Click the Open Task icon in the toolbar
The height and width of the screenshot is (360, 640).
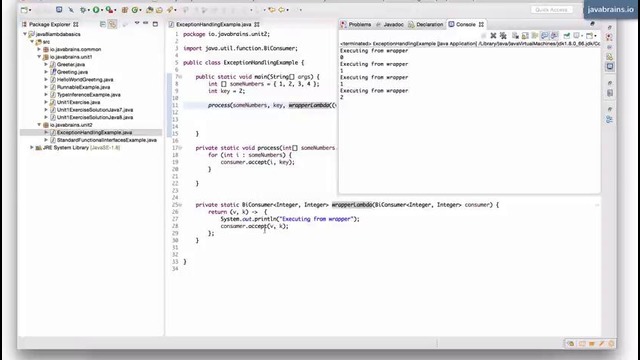click(x=159, y=10)
